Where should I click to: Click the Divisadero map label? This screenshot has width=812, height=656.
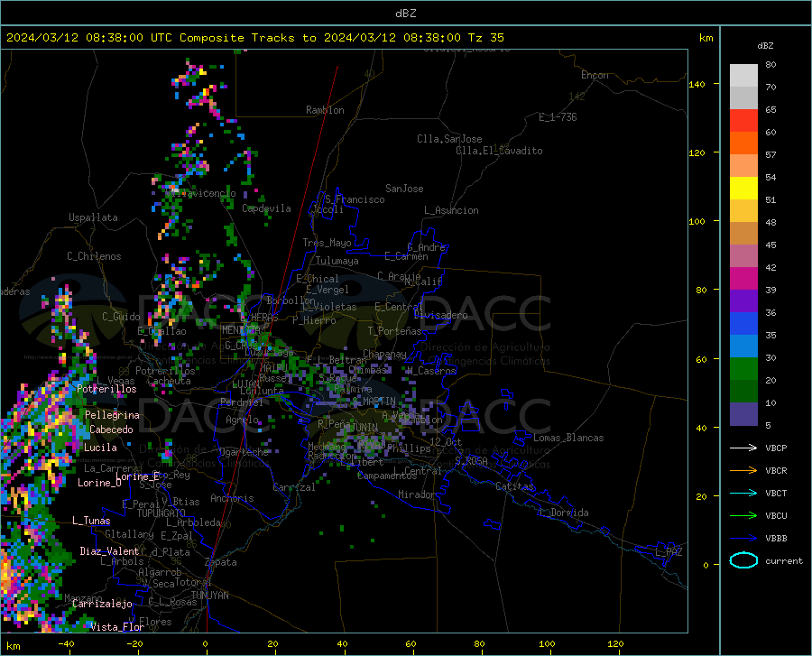point(440,315)
